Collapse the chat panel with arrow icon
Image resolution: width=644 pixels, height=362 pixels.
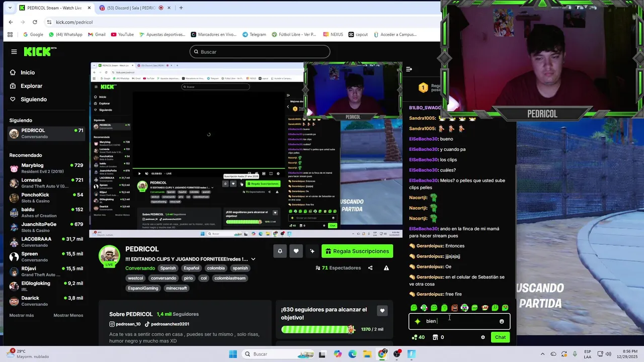(x=409, y=69)
